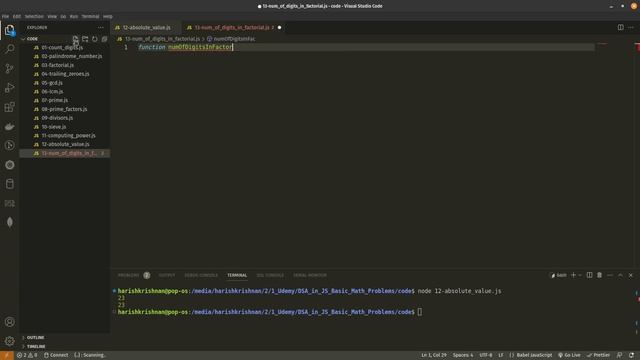Expand the Outline section
The height and width of the screenshot is (360, 640).
(x=35, y=338)
